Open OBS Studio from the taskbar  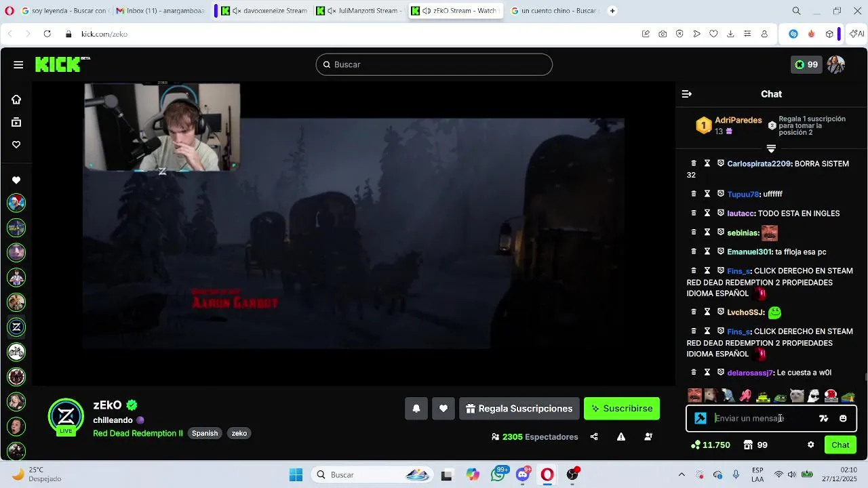(x=573, y=475)
